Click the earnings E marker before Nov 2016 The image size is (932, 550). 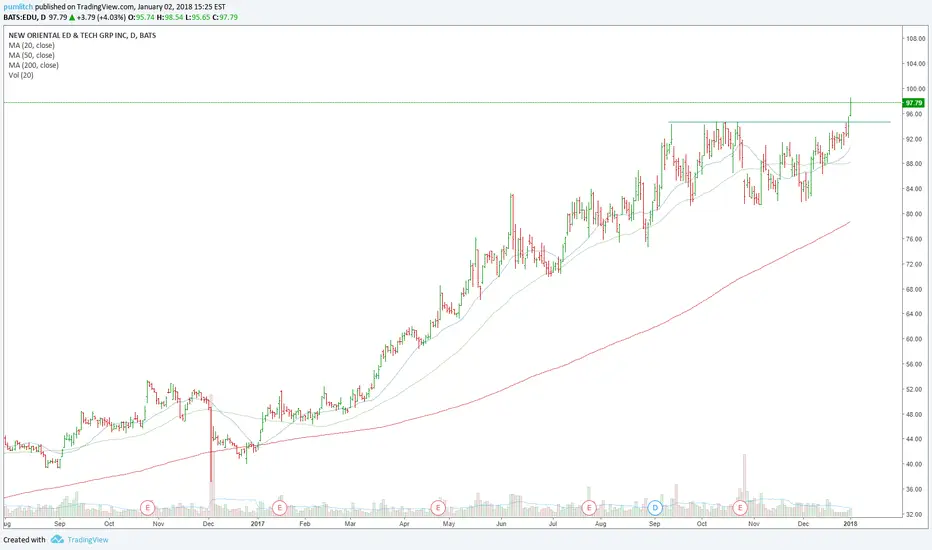click(147, 508)
